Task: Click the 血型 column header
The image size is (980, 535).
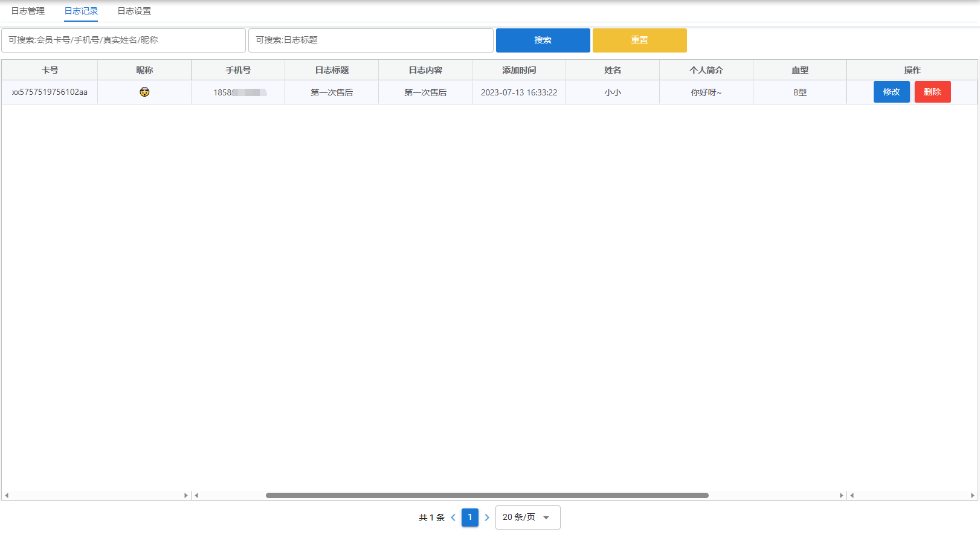Action: [x=800, y=70]
